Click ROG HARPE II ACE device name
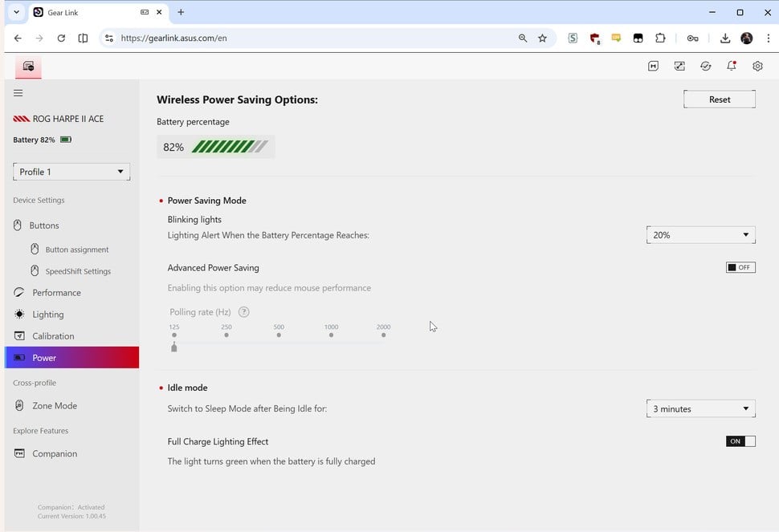This screenshot has height=532, width=779. (68, 119)
